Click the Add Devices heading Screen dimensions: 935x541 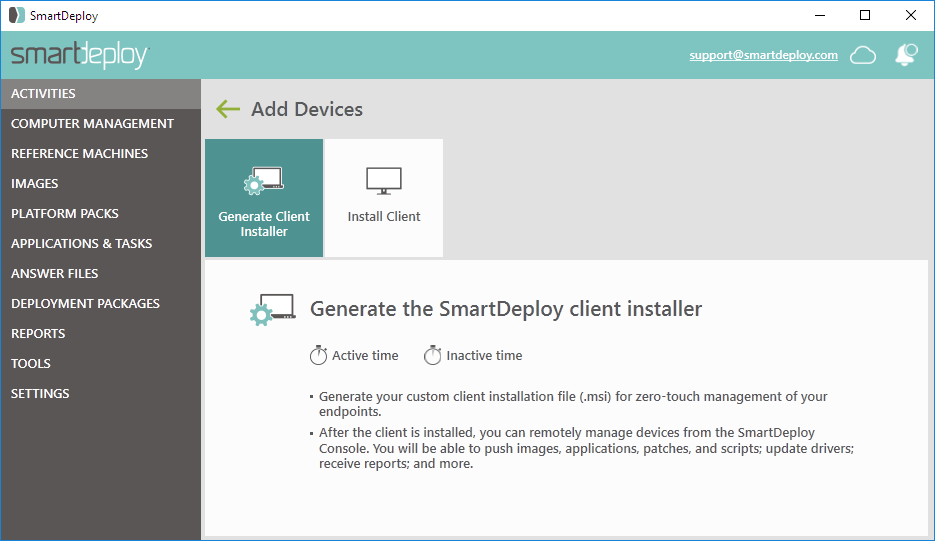[x=306, y=109]
